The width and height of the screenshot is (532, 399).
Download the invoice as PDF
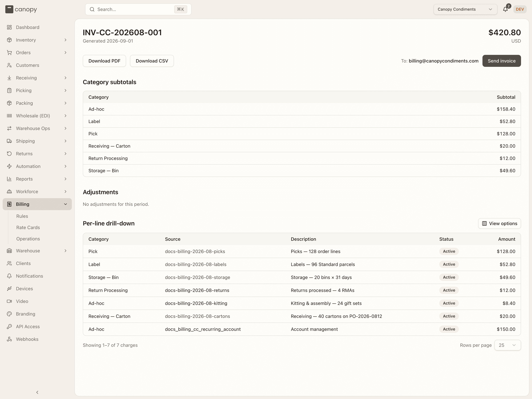[x=104, y=61]
